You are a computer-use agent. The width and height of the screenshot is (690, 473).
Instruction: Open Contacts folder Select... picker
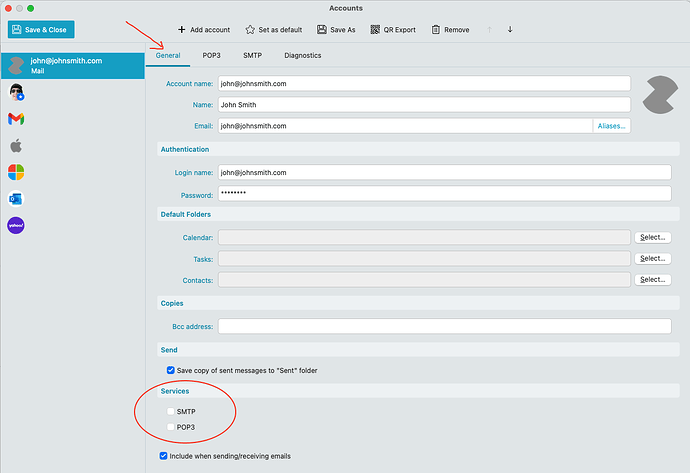652,280
